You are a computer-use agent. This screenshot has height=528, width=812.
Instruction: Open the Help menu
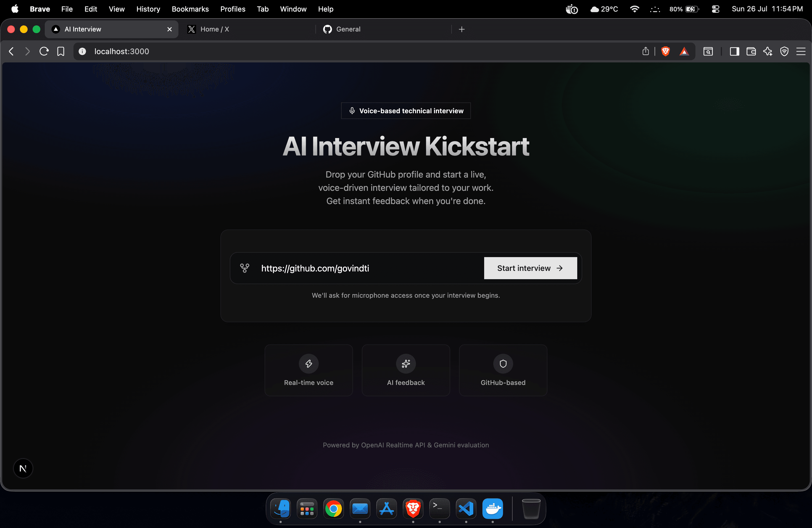point(325,9)
